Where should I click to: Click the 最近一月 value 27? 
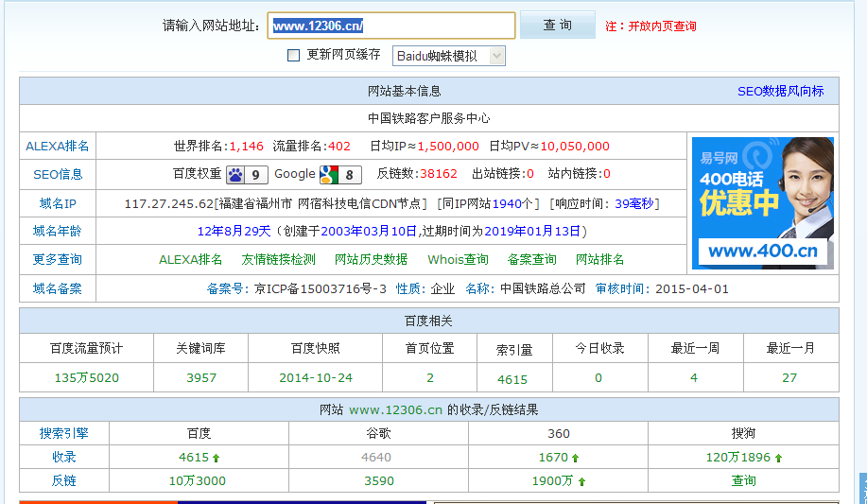tap(789, 378)
